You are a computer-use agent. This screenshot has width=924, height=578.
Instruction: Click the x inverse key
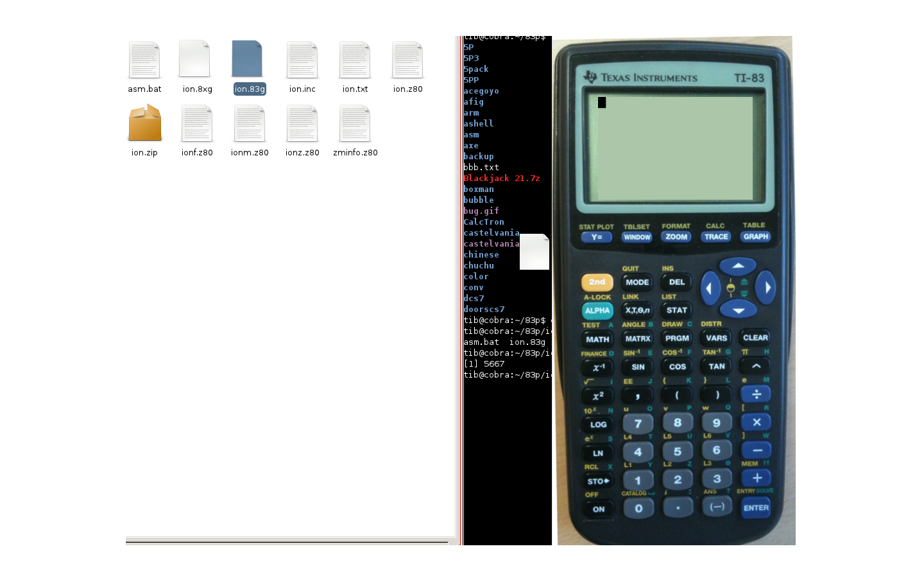[x=597, y=367]
